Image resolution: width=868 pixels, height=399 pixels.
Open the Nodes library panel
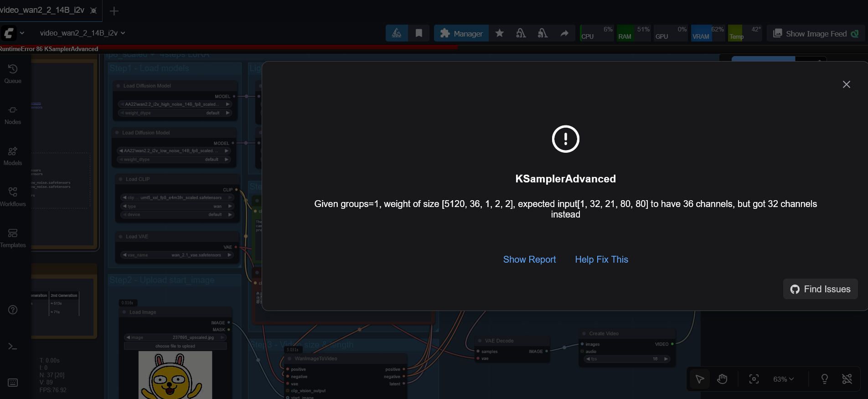pyautogui.click(x=13, y=115)
